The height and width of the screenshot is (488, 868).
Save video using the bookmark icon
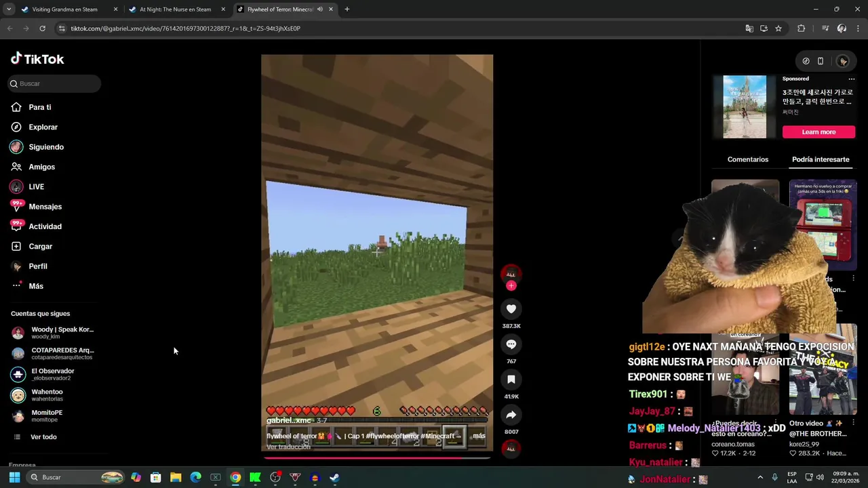point(511,380)
